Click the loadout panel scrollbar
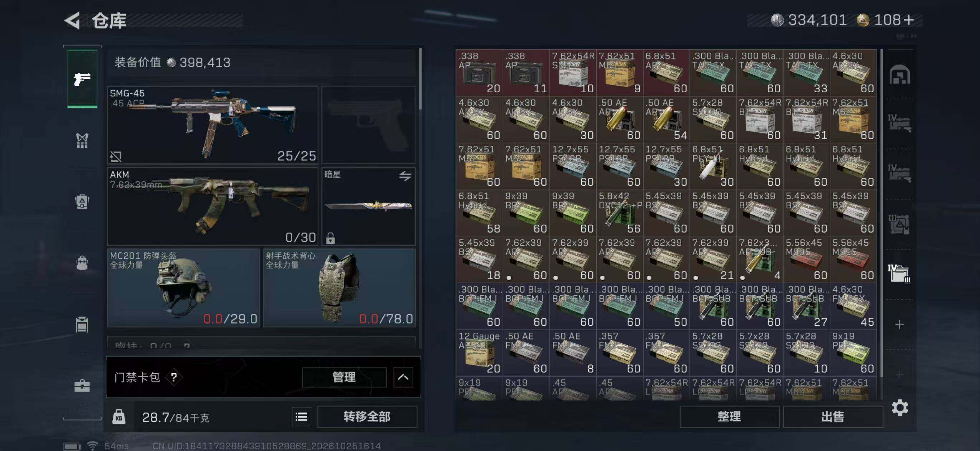Screen dimensions: 980x451 pyautogui.click(x=420, y=79)
